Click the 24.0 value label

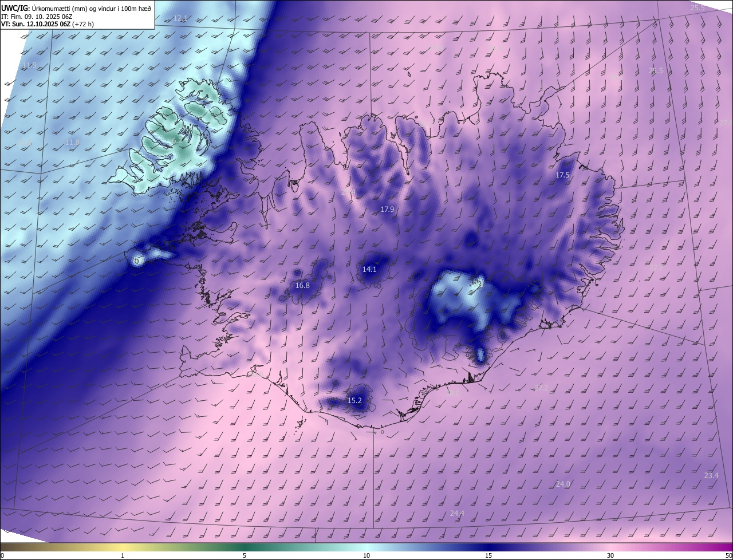coord(563,484)
